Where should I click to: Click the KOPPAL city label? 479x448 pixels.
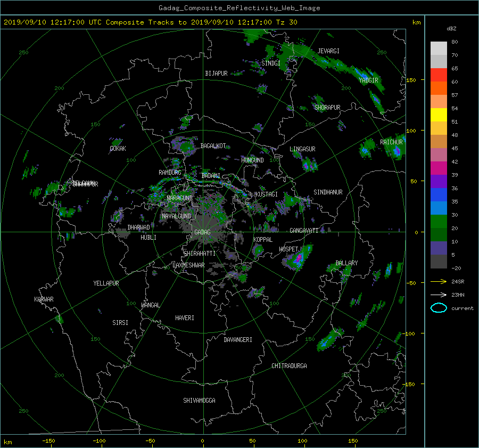point(263,240)
